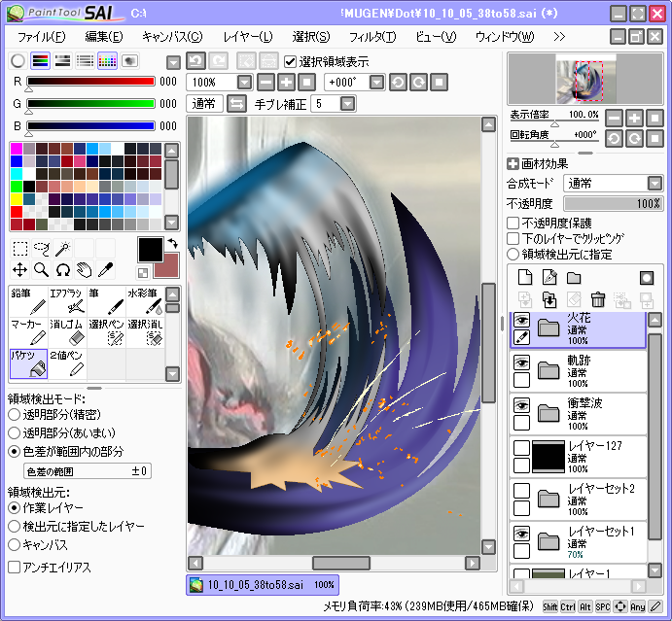
Task: Toggle the 選択領域表示 checkbox
Action: (x=291, y=61)
